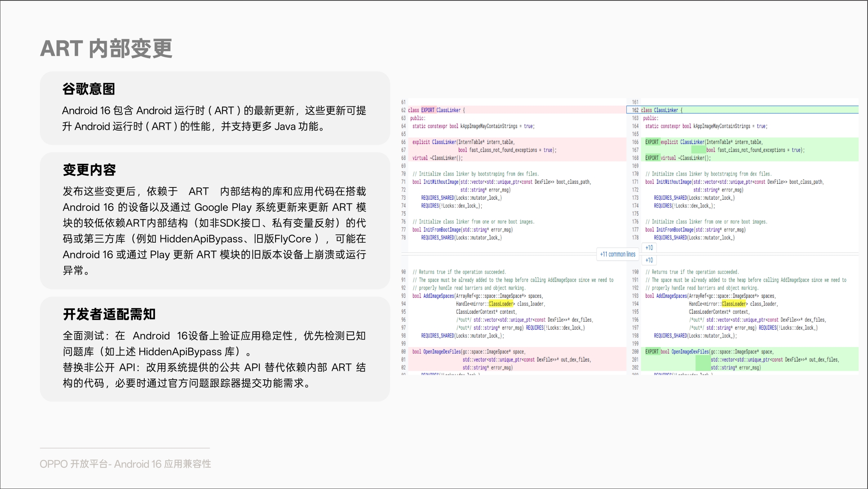Expand the +11 common lines button

(617, 254)
